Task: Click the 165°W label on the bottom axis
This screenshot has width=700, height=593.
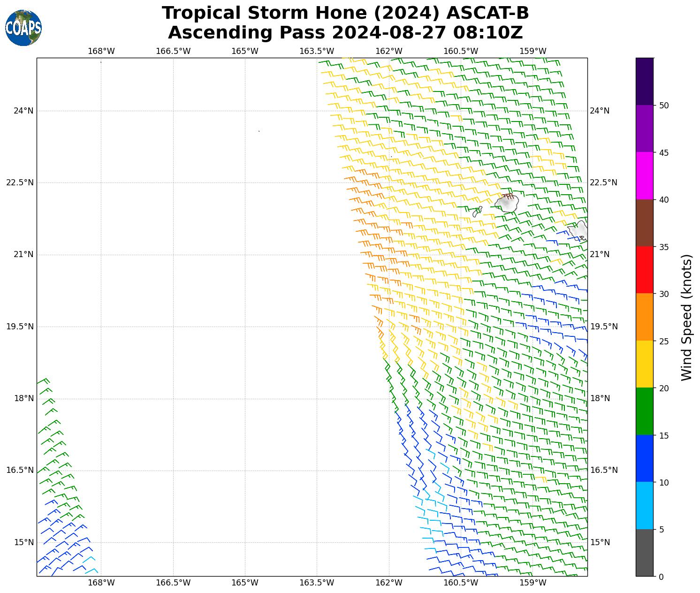Action: point(245,583)
